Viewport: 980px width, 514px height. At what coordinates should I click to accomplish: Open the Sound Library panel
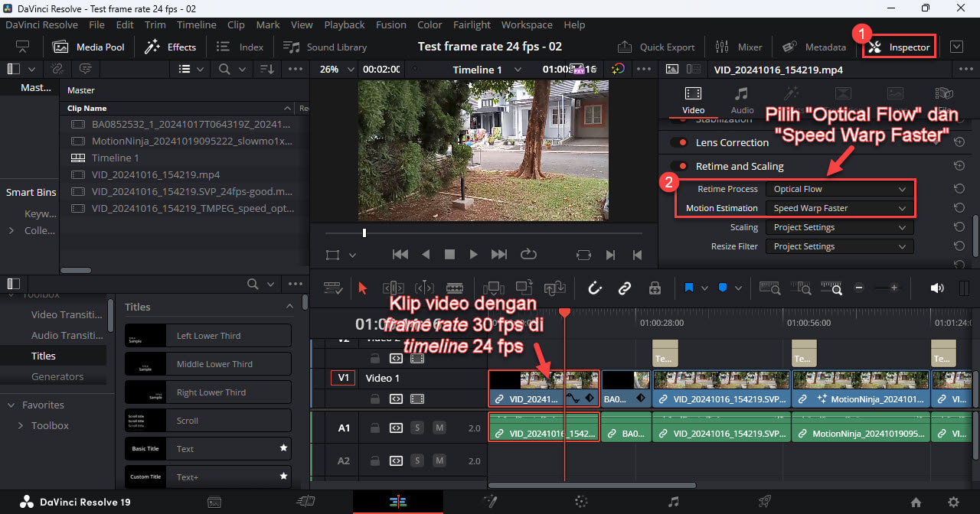tap(325, 47)
